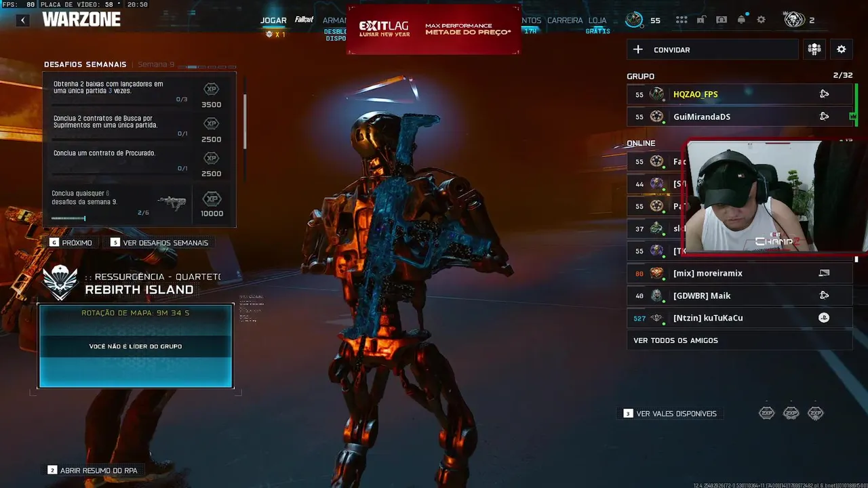This screenshot has height=488, width=868.
Task: Click the last 2XP token icon
Action: 816,413
